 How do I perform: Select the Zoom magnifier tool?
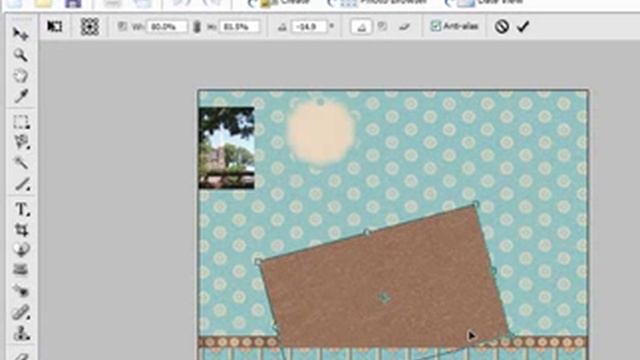pyautogui.click(x=20, y=55)
